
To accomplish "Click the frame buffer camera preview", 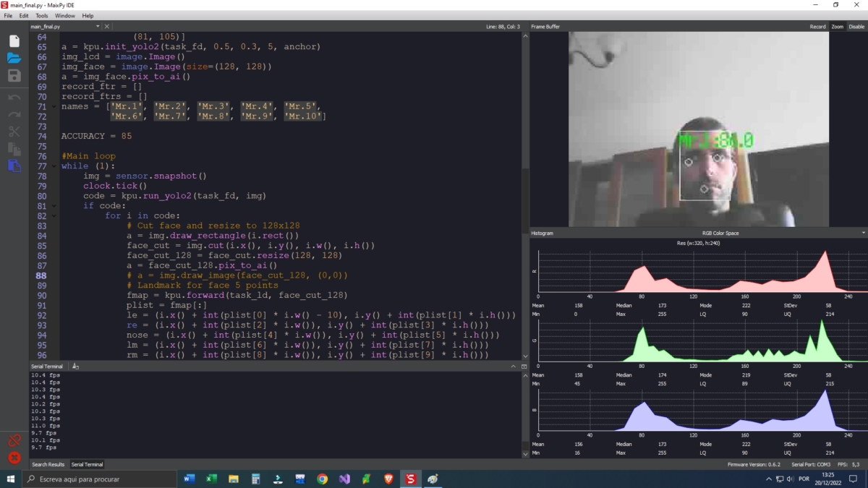I will pos(698,129).
